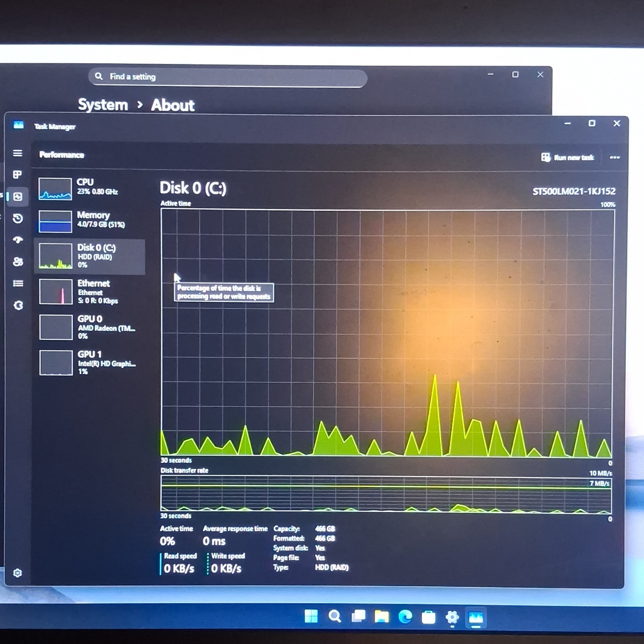
Task: Click Find a setting search box in Settings
Action: pos(228,77)
